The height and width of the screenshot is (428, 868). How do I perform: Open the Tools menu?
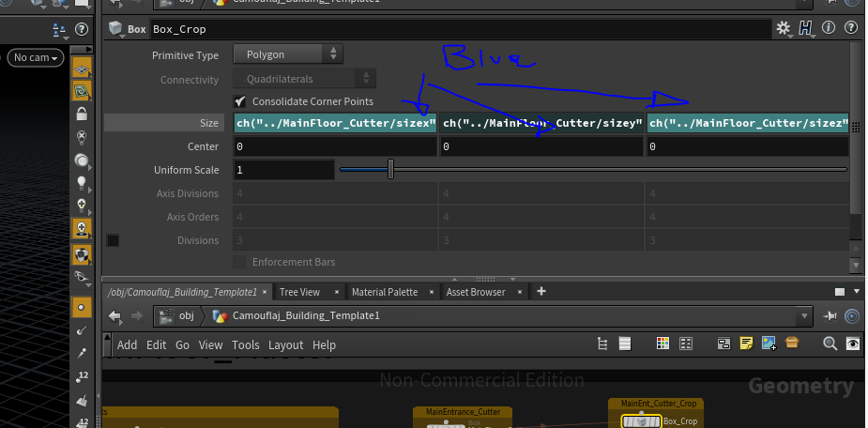tap(245, 345)
